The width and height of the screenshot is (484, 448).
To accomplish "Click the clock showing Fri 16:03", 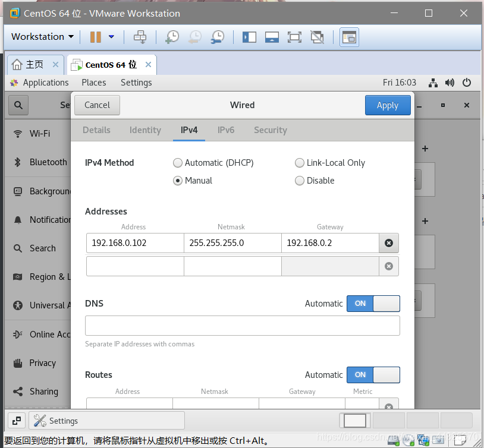I will (x=400, y=83).
